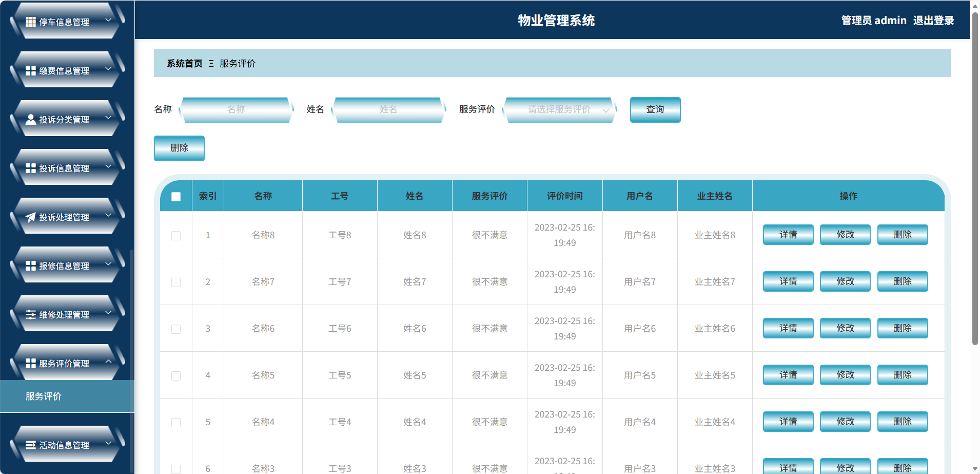The height and width of the screenshot is (474, 980).
Task: Click 退出登录 to log out
Action: pos(933,21)
